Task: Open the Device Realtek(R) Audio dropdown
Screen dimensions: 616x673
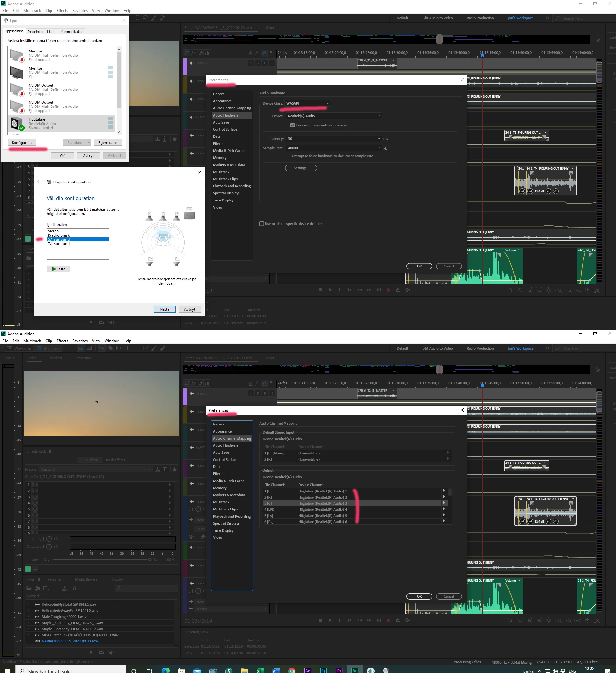Action: (x=333, y=116)
